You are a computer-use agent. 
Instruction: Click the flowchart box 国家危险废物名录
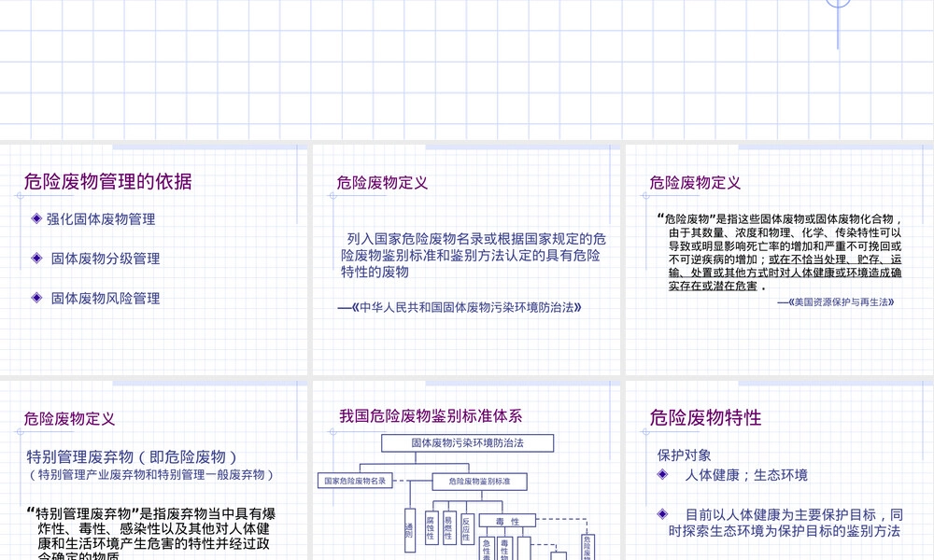click(355, 481)
